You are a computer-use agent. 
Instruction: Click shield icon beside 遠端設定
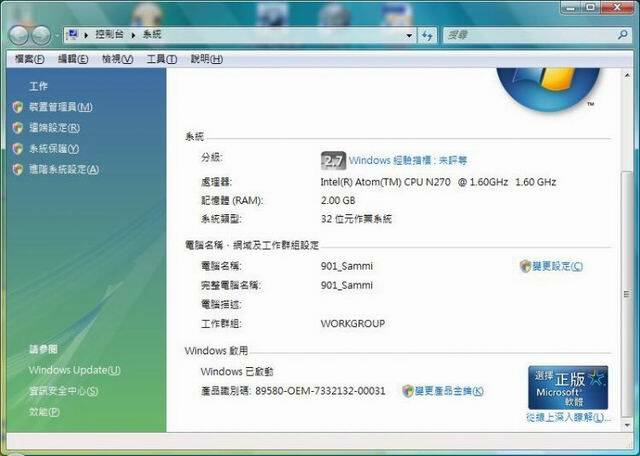coord(18,128)
